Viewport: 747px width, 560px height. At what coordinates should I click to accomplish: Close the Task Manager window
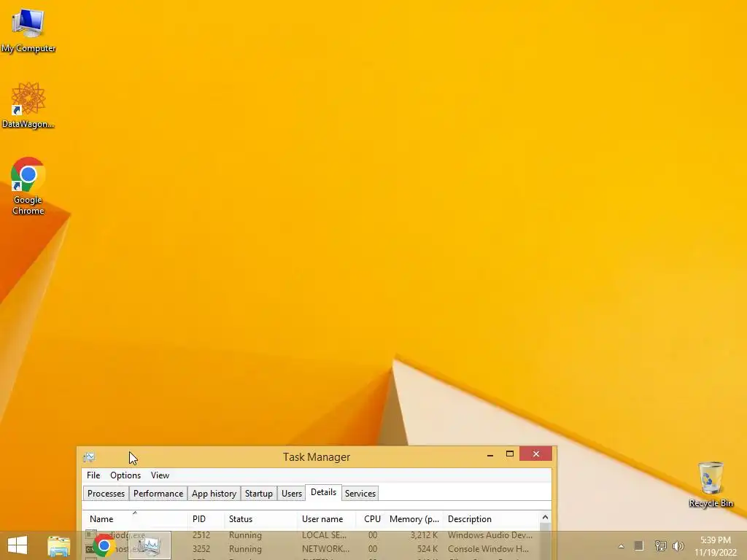click(536, 454)
